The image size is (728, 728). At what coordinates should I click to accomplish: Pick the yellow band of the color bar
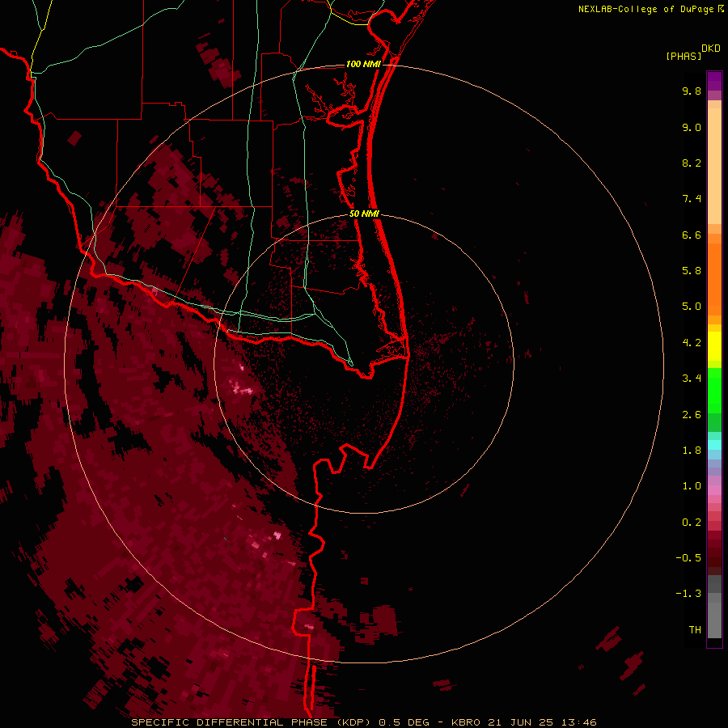point(714,346)
